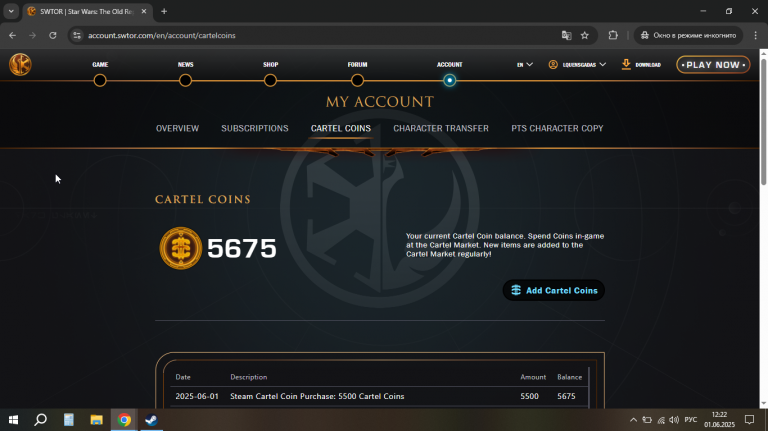Select the CARTEL COINS tab
768x431 pixels.
coord(341,128)
